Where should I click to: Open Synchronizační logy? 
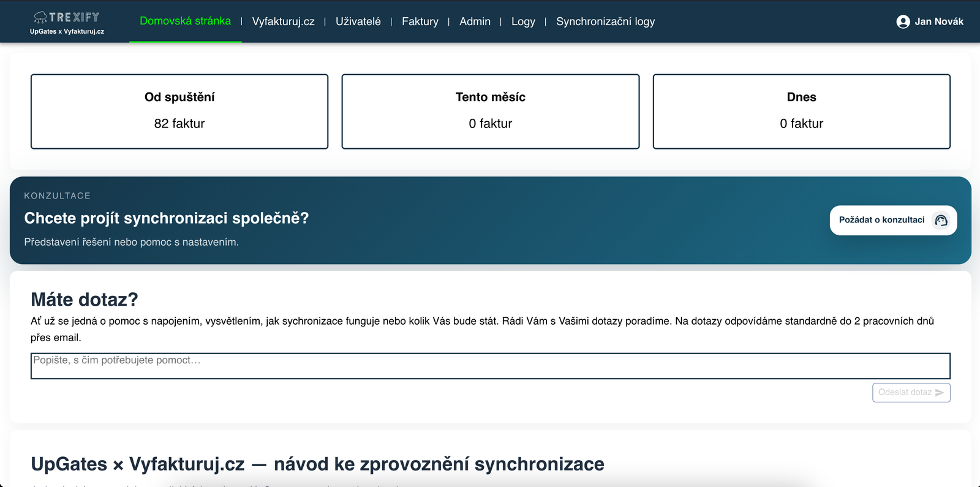[x=606, y=21]
